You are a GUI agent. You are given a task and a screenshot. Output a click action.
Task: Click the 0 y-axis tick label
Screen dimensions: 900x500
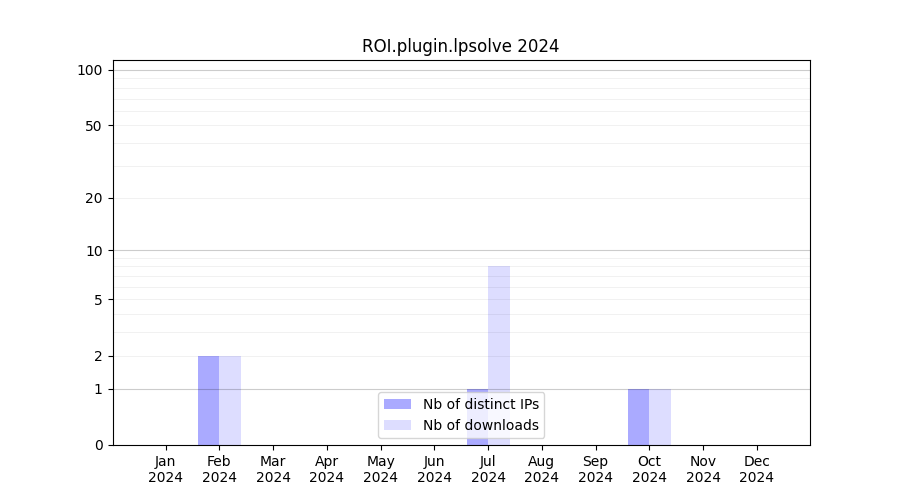(x=98, y=445)
